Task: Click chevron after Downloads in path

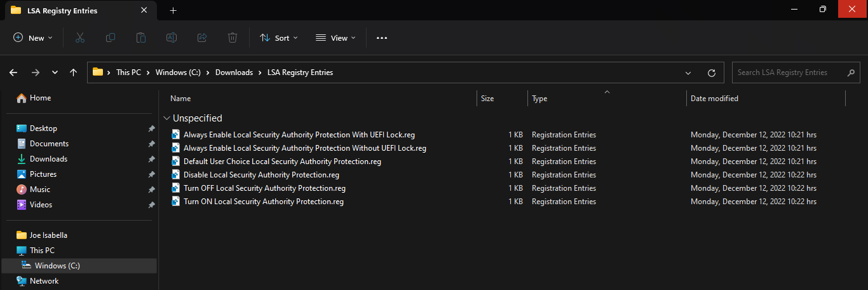Action: pos(260,72)
